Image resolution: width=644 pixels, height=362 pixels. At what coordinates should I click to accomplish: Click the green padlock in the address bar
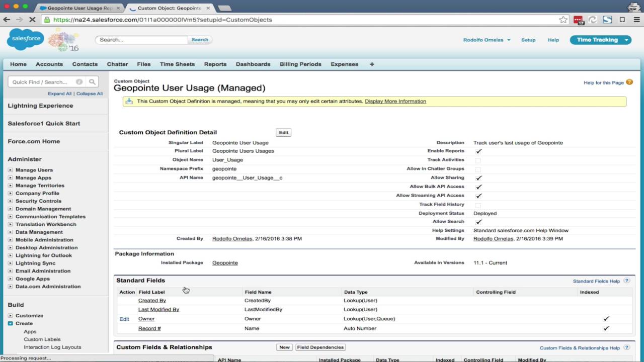point(47,20)
